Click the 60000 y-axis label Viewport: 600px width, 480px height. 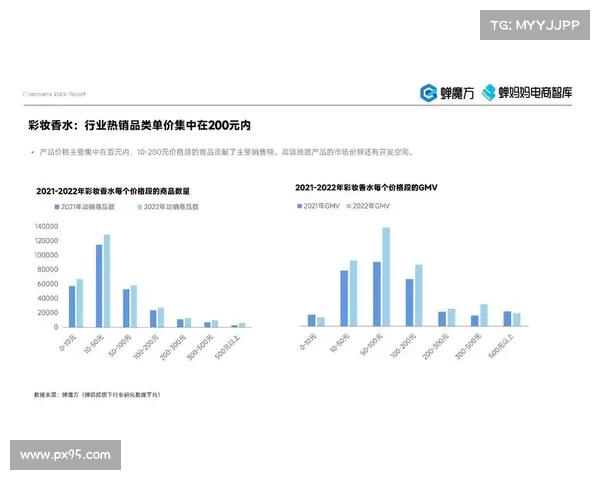tap(48, 284)
